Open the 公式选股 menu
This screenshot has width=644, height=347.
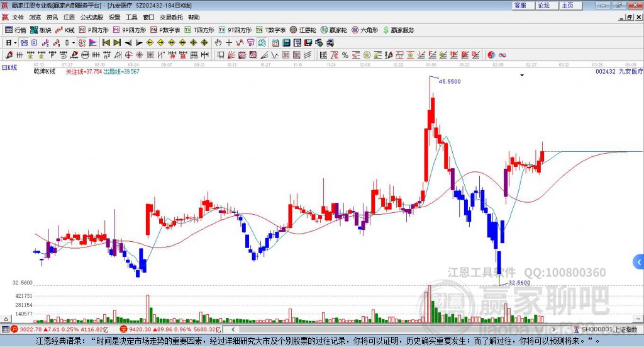(x=92, y=17)
